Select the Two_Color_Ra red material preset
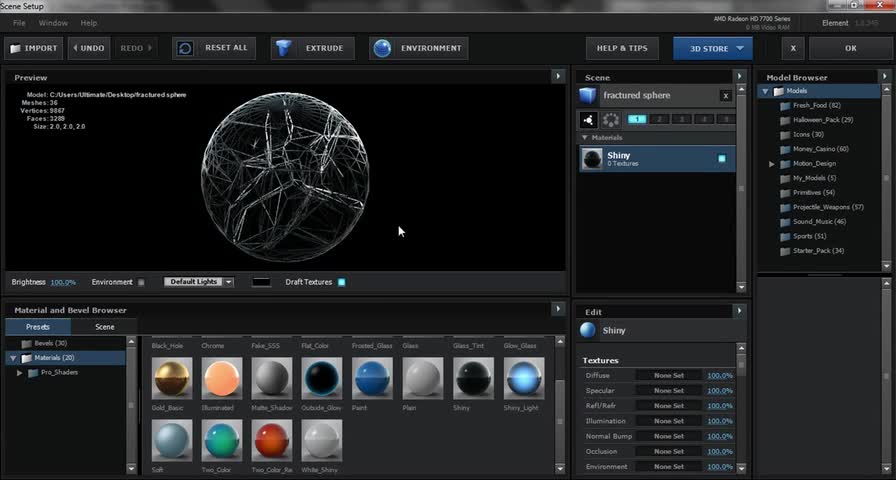The width and height of the screenshot is (896, 480). 272,441
